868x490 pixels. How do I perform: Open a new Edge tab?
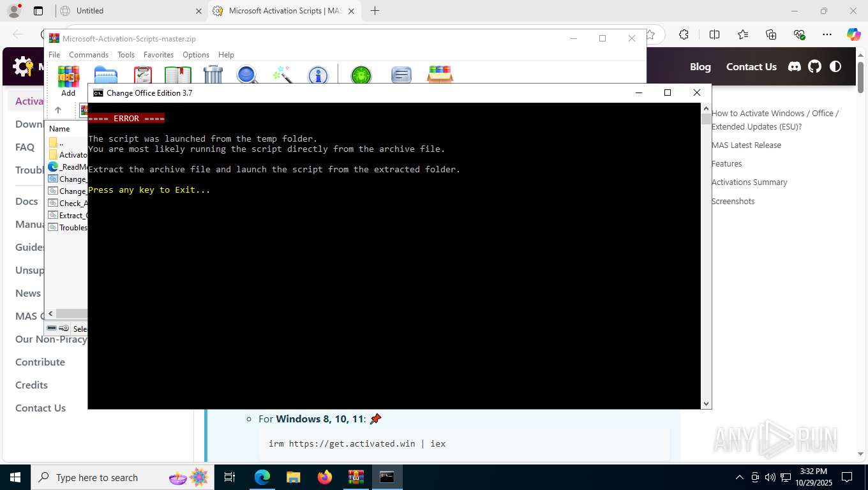[375, 11]
